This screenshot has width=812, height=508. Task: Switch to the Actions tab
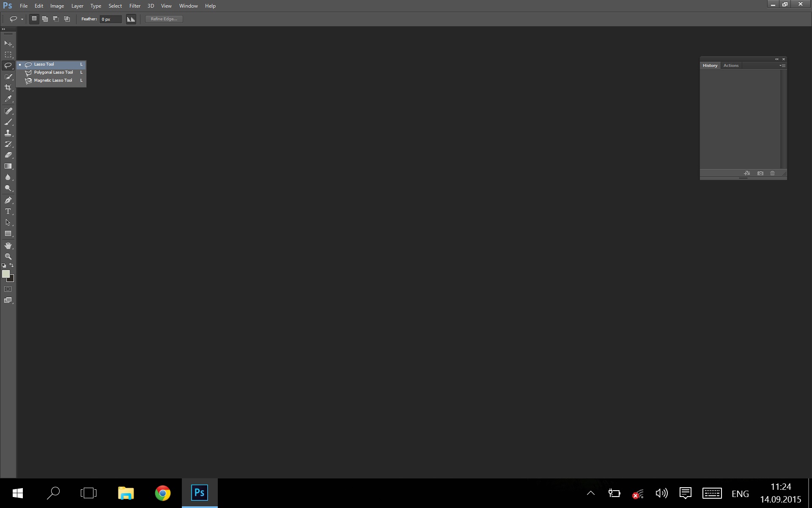(731, 66)
